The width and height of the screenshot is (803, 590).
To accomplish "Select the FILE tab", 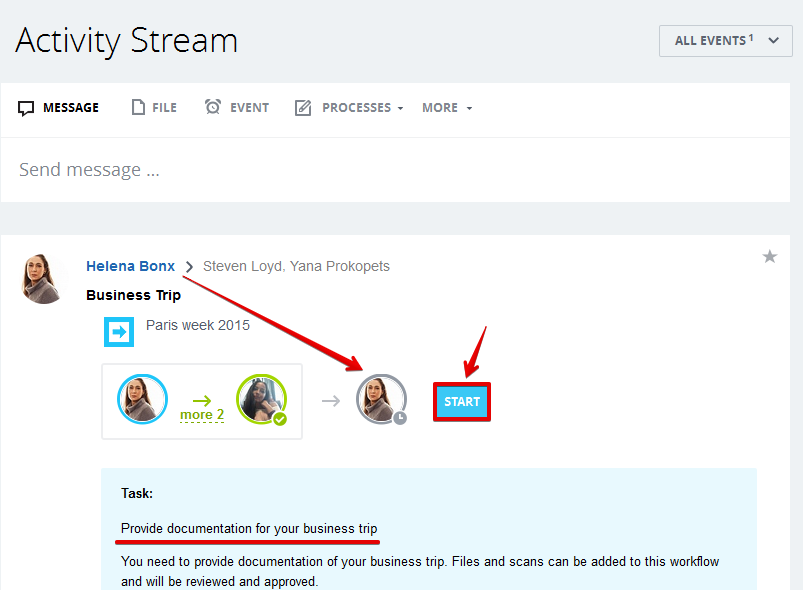I will 154,108.
